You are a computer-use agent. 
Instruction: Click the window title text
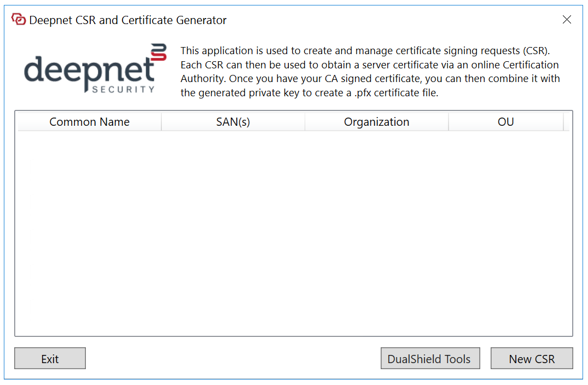pos(128,20)
